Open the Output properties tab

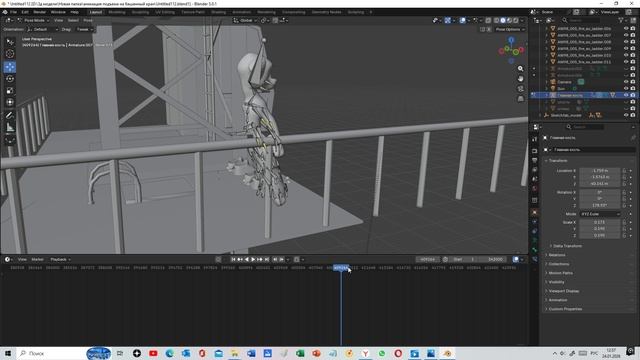pos(534,160)
